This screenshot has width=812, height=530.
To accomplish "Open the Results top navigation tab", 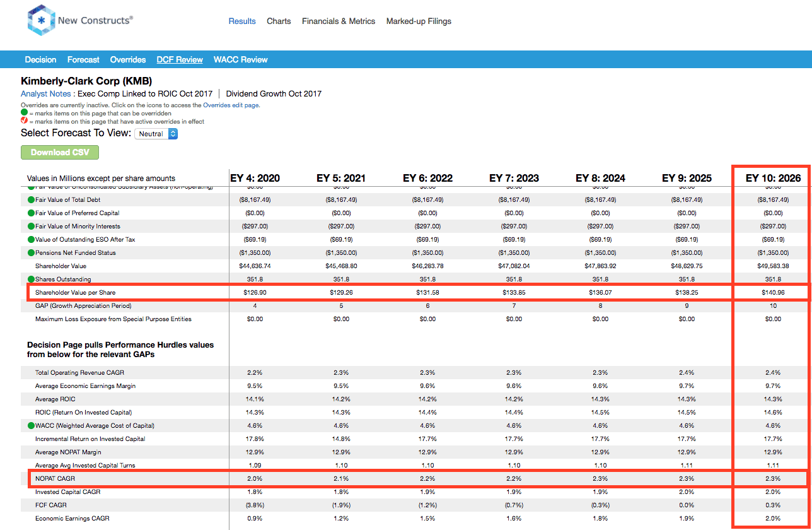I will pyautogui.click(x=242, y=21).
